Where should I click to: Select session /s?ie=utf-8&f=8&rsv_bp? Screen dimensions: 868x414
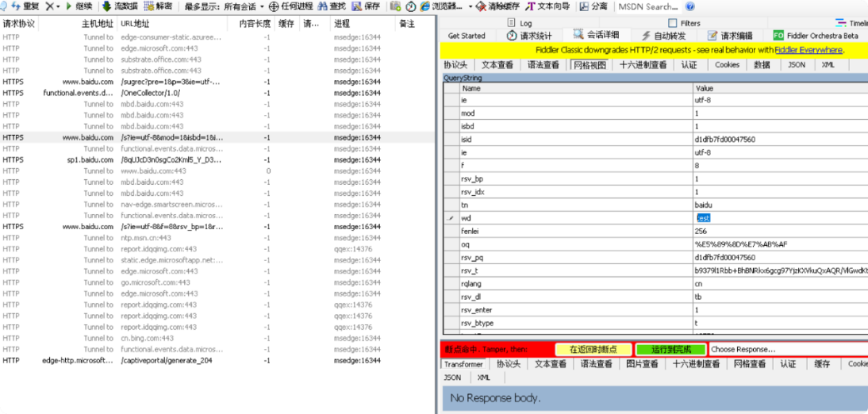217,226
